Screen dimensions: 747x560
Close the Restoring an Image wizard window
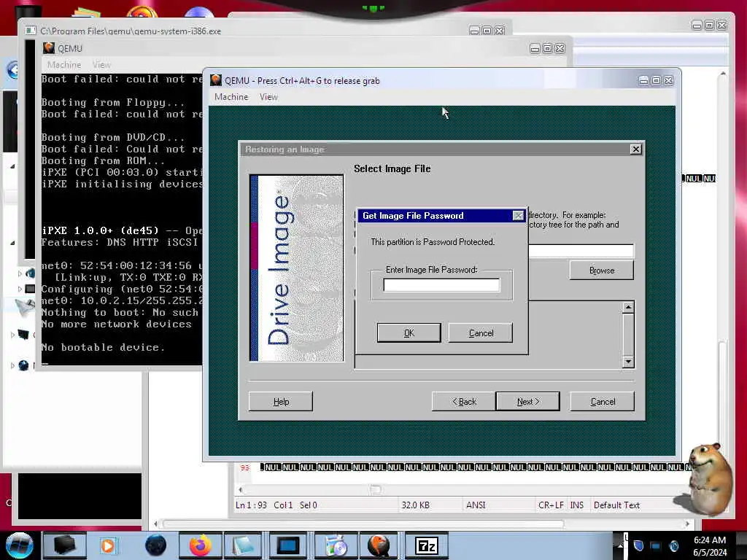[635, 149]
